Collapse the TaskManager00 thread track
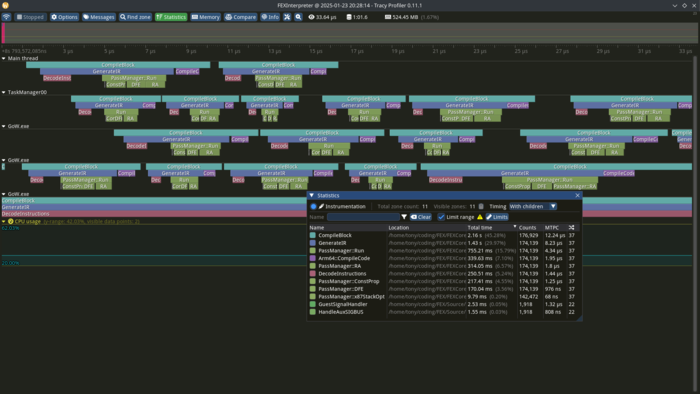This screenshot has height=394, width=700. [4, 92]
